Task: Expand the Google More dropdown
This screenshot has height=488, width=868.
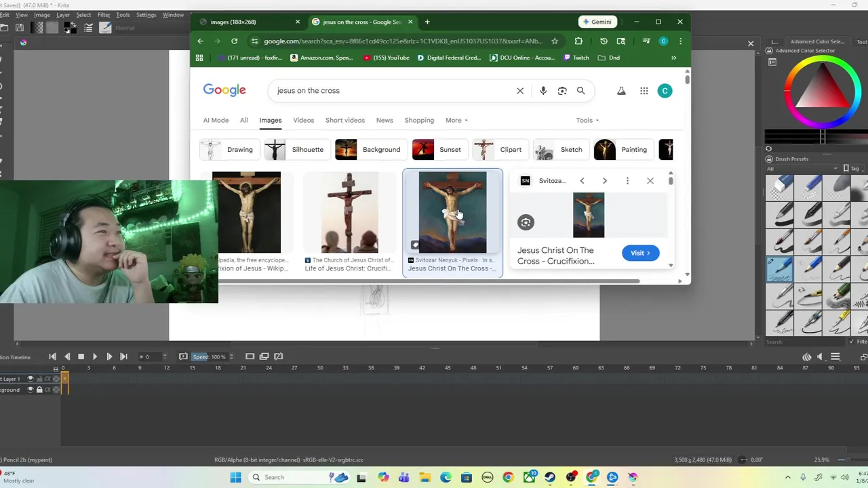Action: click(x=456, y=120)
